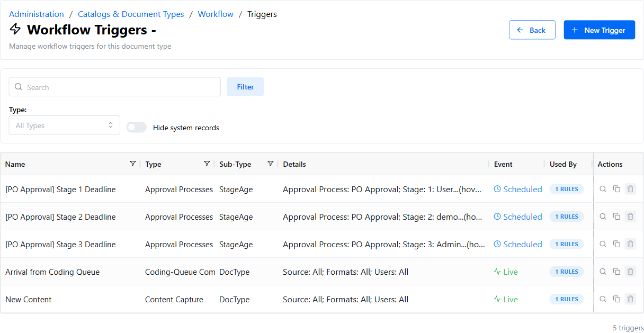Copy icon for Stage 2 Deadline row

point(616,217)
